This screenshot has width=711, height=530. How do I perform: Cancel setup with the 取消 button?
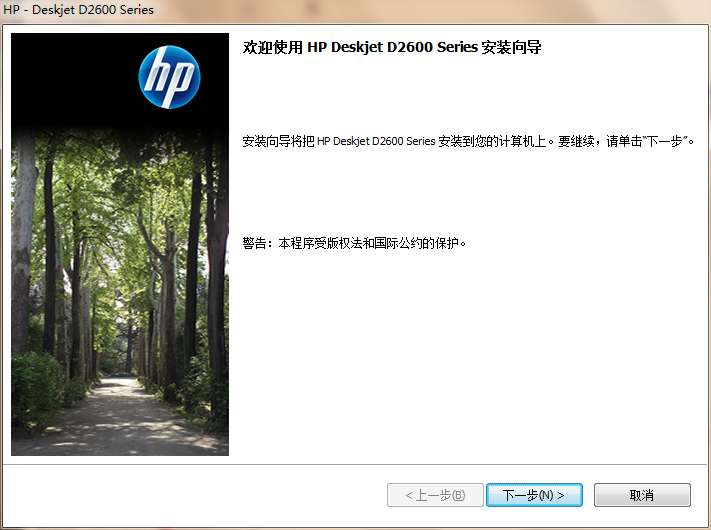(x=642, y=495)
